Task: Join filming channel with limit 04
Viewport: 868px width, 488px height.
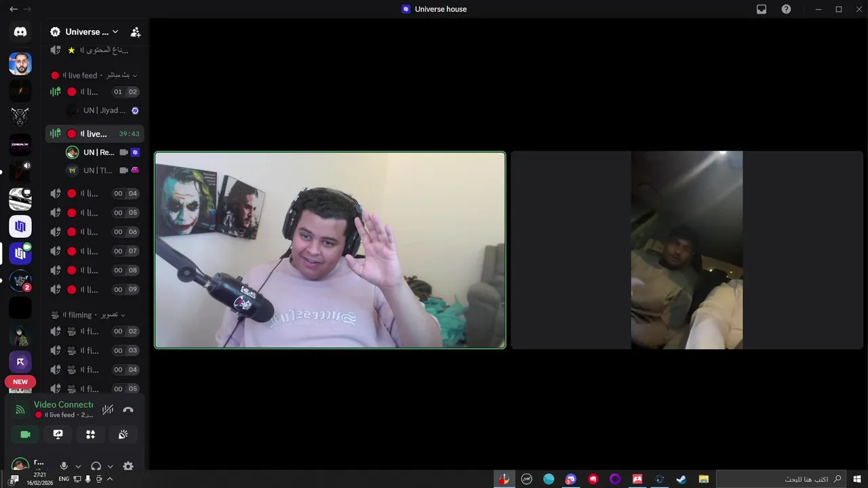Action: click(x=94, y=369)
